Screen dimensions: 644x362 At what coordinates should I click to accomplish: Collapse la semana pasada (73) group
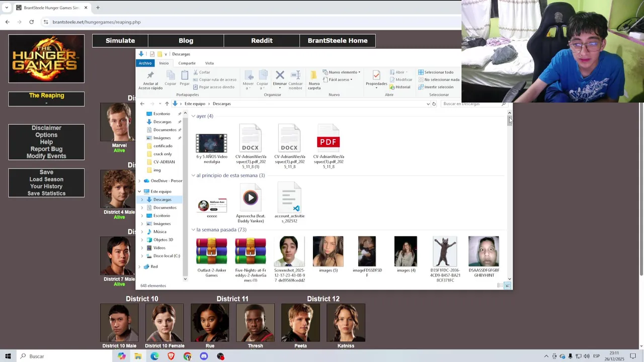pyautogui.click(x=193, y=230)
